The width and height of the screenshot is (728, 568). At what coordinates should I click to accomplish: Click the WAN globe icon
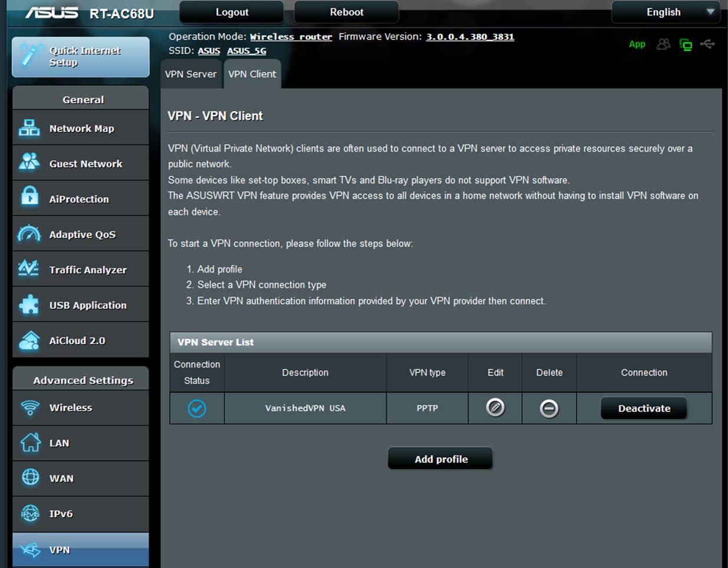pos(30,477)
